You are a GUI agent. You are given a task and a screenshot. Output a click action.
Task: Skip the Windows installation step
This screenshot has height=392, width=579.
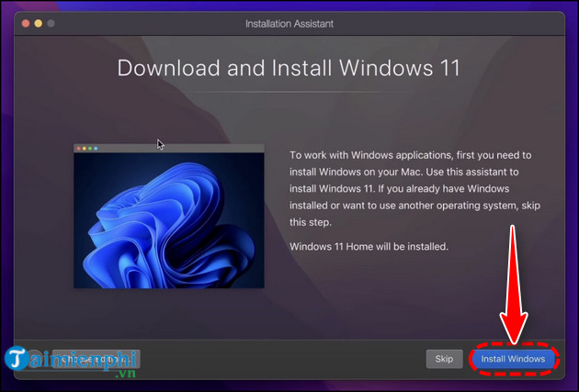[444, 359]
